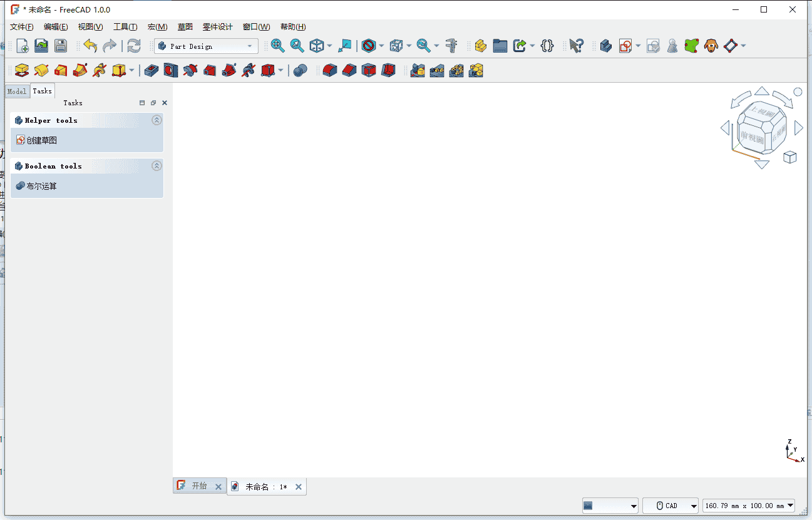This screenshot has height=520, width=812.
Task: Collapse the Helper tools section
Action: (157, 120)
